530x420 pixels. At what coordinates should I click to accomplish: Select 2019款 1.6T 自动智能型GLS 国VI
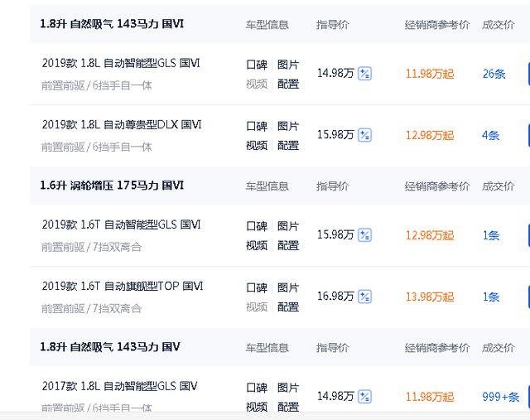tap(122, 224)
